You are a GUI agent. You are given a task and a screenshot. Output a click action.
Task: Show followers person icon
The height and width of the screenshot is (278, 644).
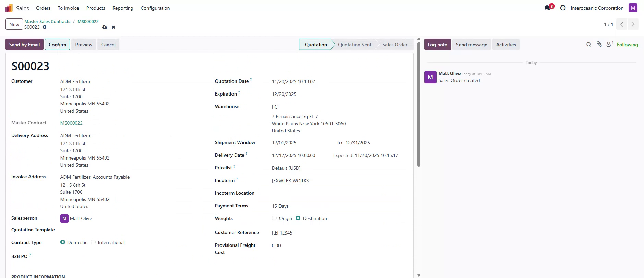point(609,44)
